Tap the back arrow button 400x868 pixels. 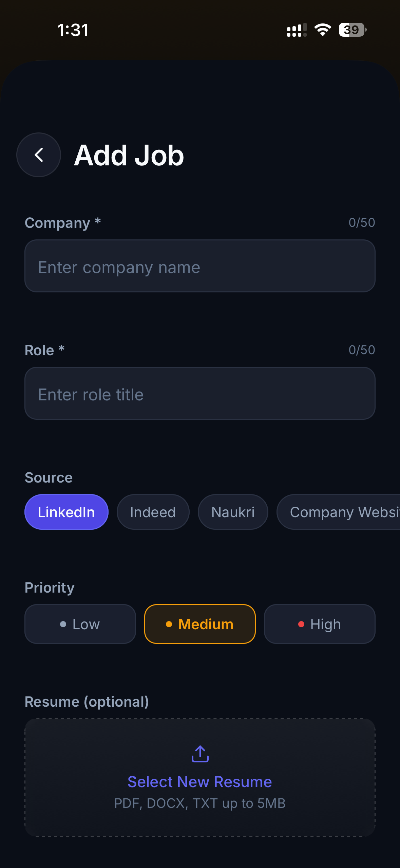click(x=39, y=155)
